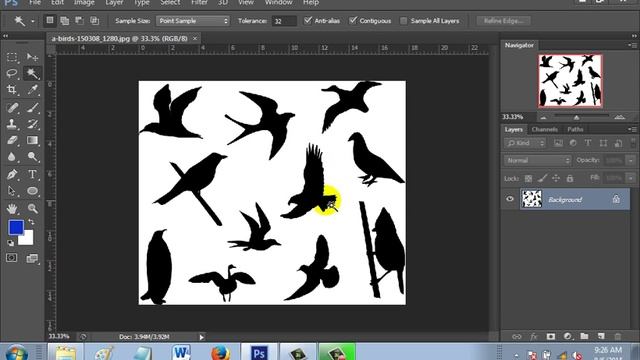This screenshot has height=360, width=640.
Task: Open the Sample Size dropdown
Action: click(x=193, y=21)
